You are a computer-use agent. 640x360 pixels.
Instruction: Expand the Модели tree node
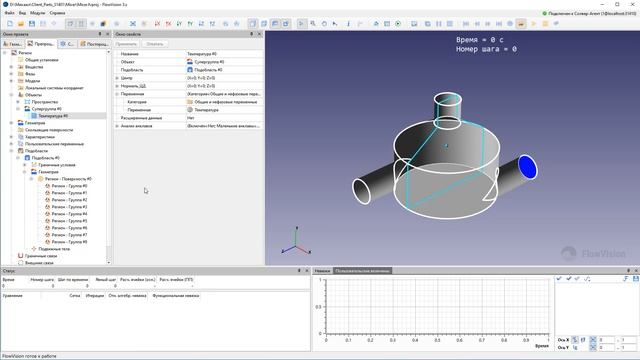[x=11, y=80]
